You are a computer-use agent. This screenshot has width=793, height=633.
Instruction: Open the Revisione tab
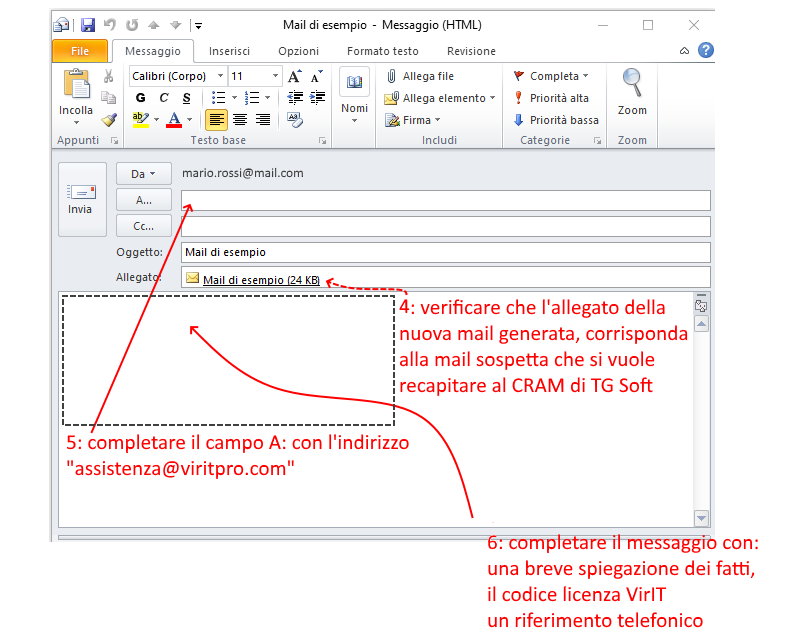471,51
